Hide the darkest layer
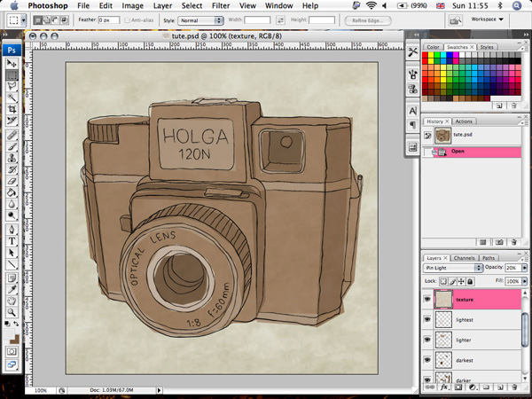 [427, 360]
